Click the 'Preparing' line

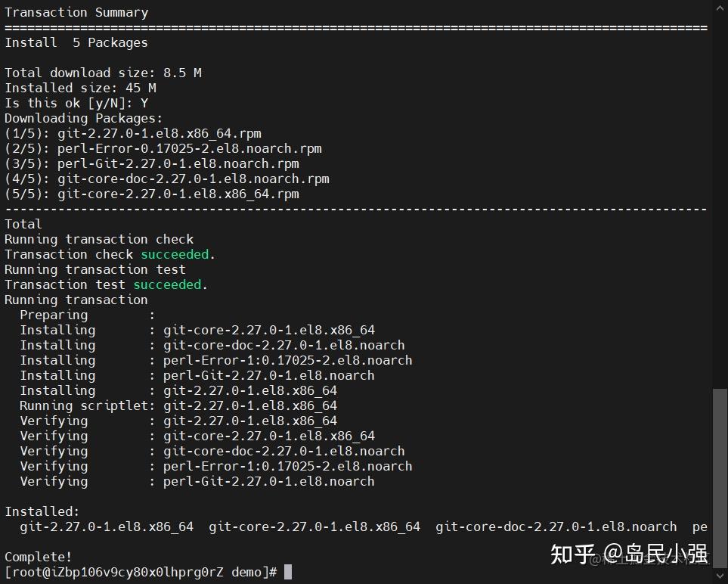(x=87, y=315)
